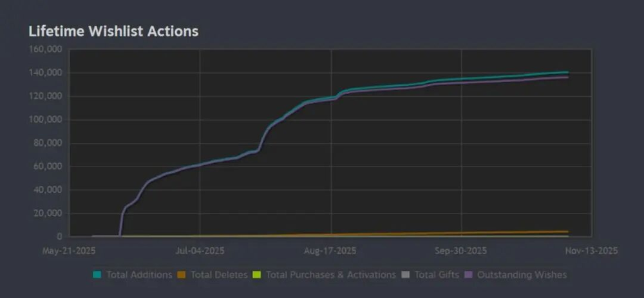Viewport: 644px width, 298px height.
Task: Click the purple Outstanding Wishes legend swatch
Action: pyautogui.click(x=468, y=275)
